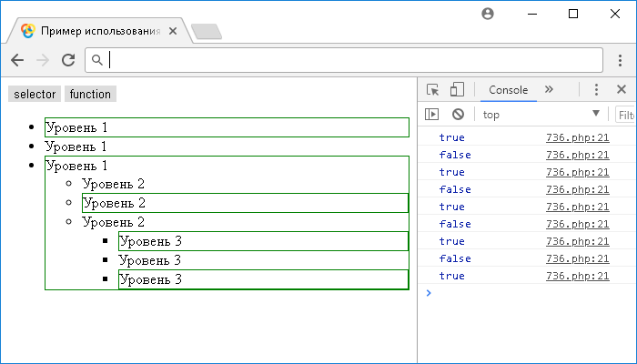
Task: Close the DevTools panel
Action: (622, 89)
